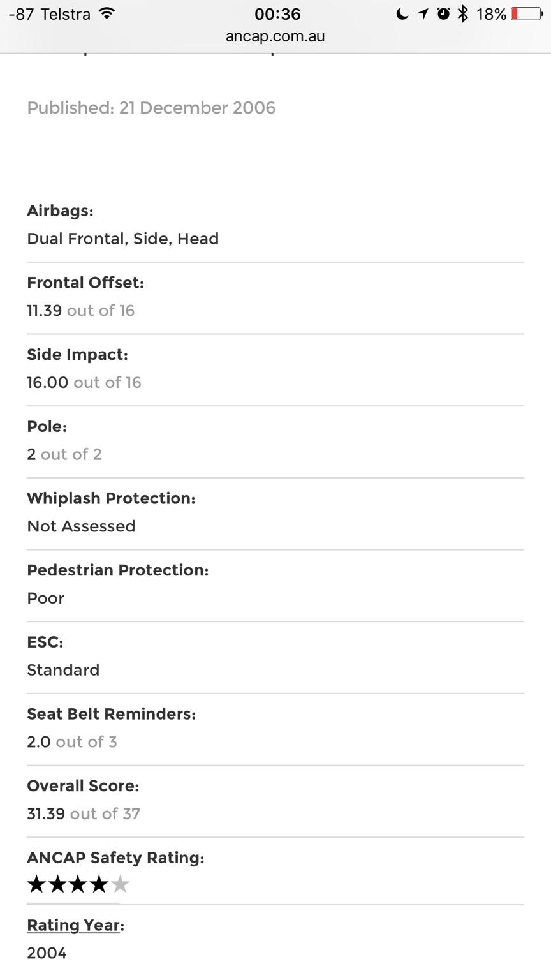551x980 pixels.
Task: Select the Published 21 December 2006 text
Action: pos(151,108)
